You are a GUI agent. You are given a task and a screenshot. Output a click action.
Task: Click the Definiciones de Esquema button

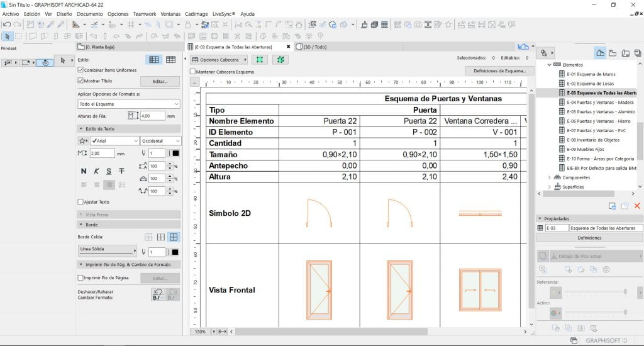pos(499,71)
